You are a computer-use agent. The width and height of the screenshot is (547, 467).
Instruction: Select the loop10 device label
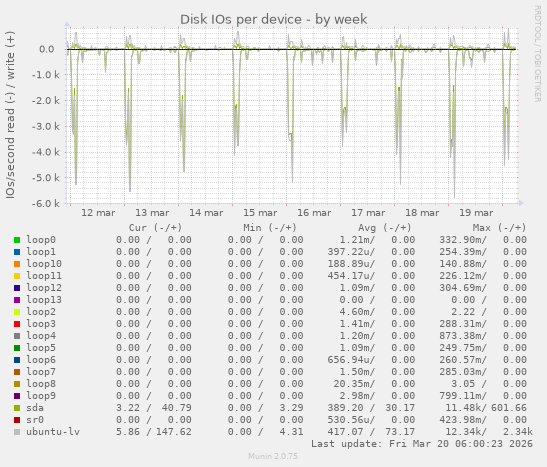tap(44, 264)
